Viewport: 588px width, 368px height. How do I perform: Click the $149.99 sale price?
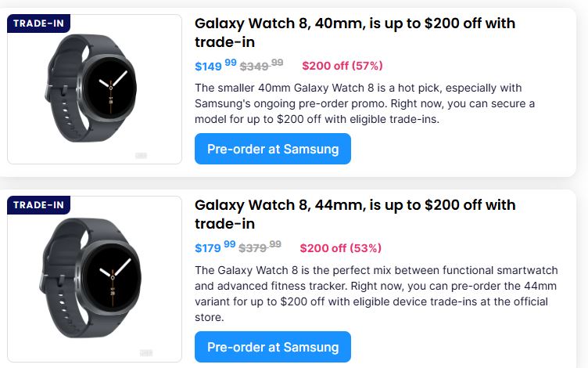click(x=215, y=66)
